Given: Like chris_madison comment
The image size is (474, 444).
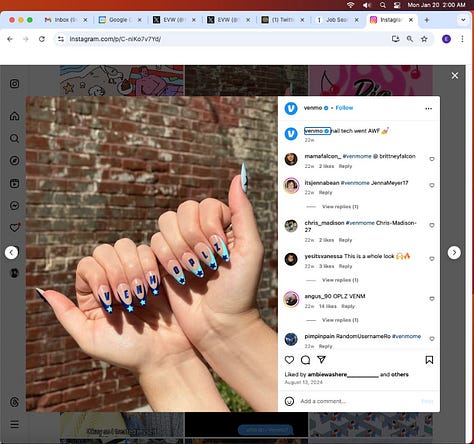Looking at the screenshot, I should coord(432,225).
